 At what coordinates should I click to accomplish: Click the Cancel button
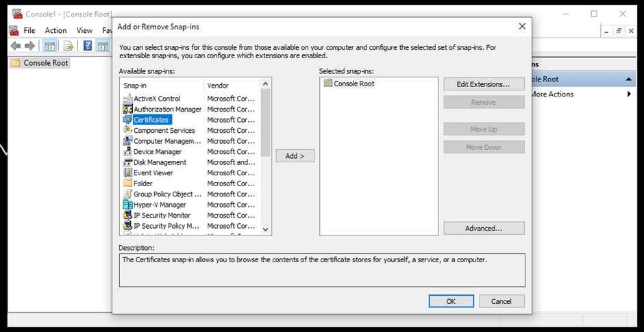pos(501,301)
